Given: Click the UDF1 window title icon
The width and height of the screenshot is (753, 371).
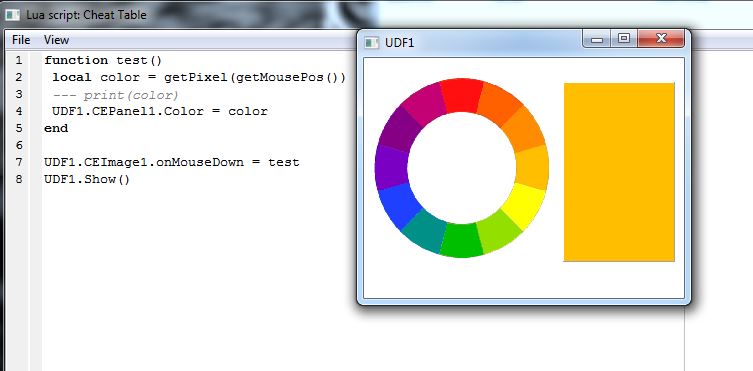Looking at the screenshot, I should tap(371, 43).
